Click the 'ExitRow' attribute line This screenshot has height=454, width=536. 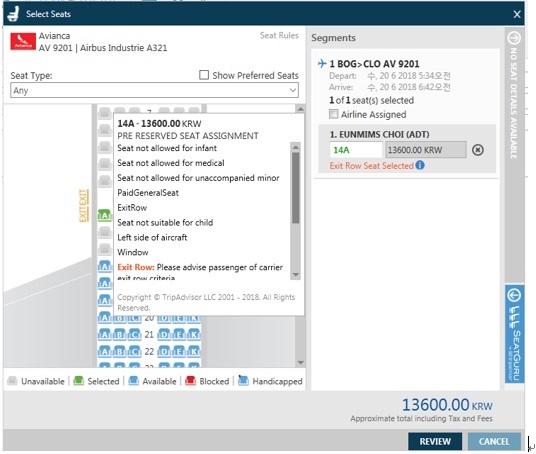(x=132, y=208)
